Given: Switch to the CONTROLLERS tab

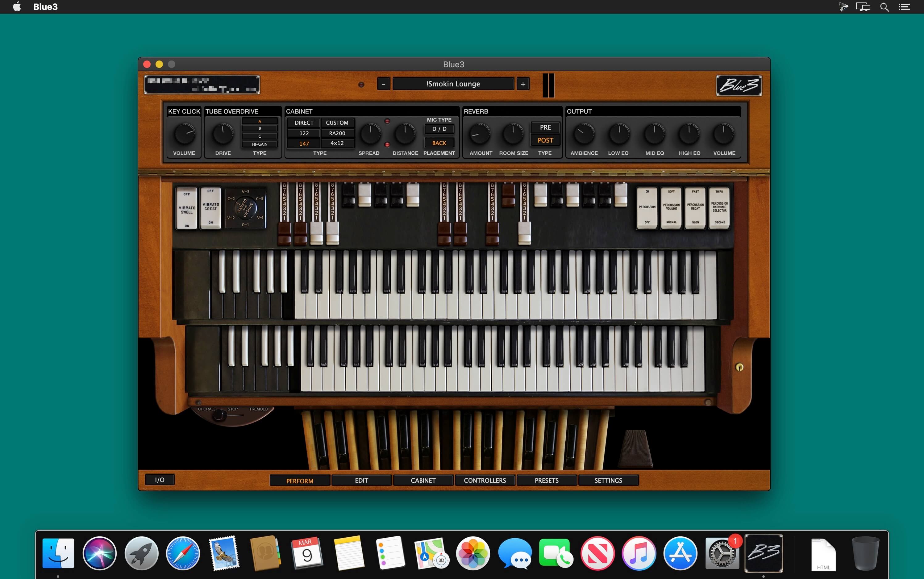Looking at the screenshot, I should (485, 480).
